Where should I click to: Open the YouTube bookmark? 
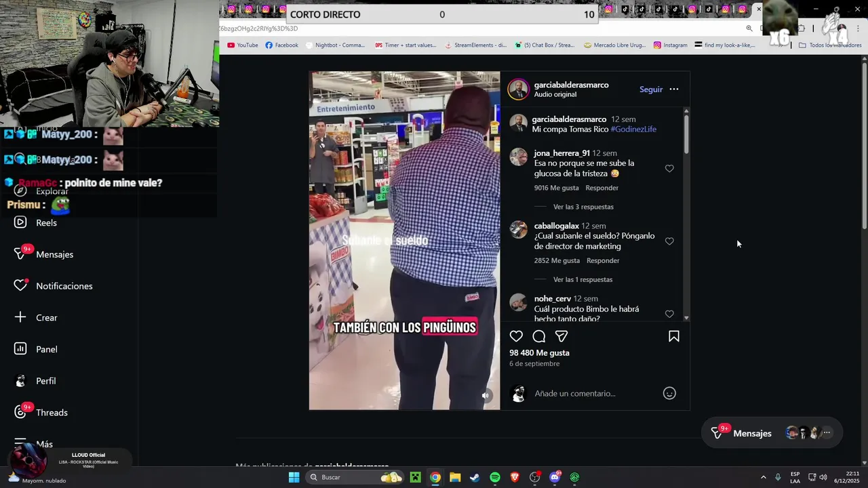click(x=243, y=45)
